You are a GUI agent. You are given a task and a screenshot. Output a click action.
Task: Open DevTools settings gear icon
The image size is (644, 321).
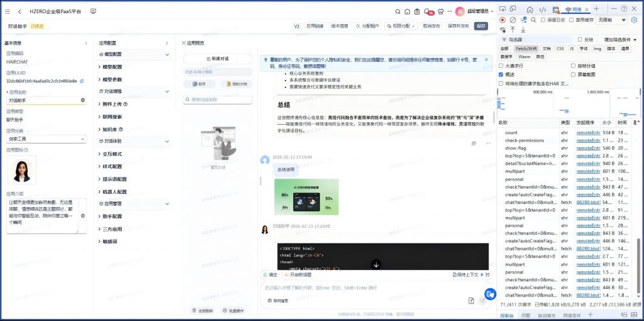coord(635,20)
